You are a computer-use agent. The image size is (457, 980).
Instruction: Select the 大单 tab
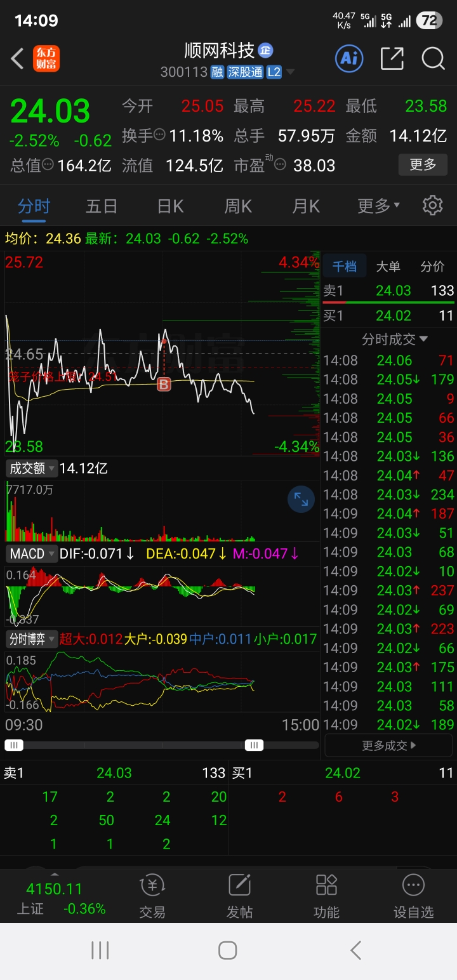388,267
